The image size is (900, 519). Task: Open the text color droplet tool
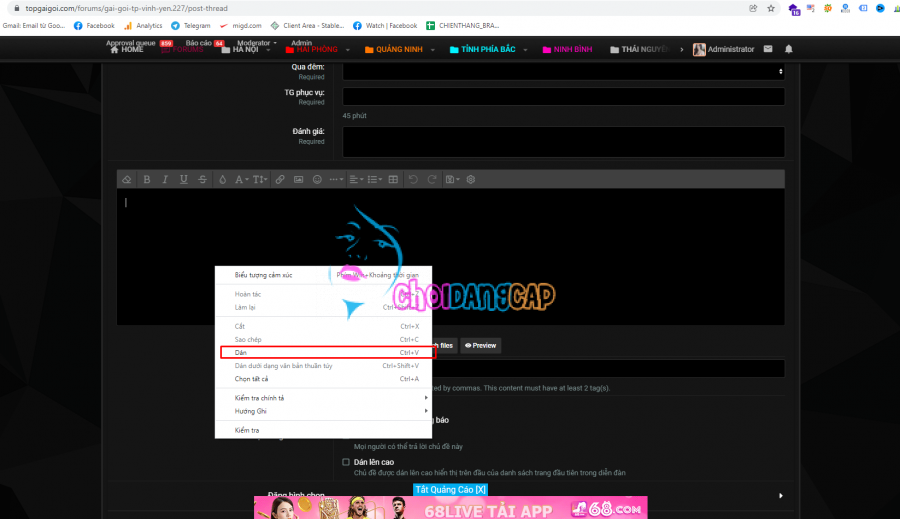tap(223, 179)
